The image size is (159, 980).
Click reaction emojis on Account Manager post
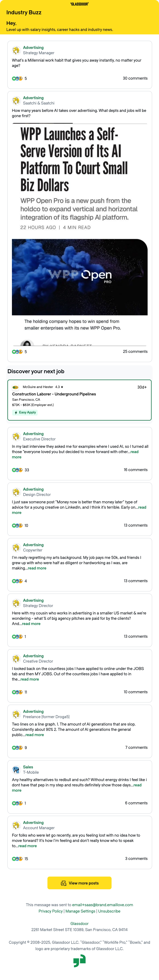click(17, 859)
